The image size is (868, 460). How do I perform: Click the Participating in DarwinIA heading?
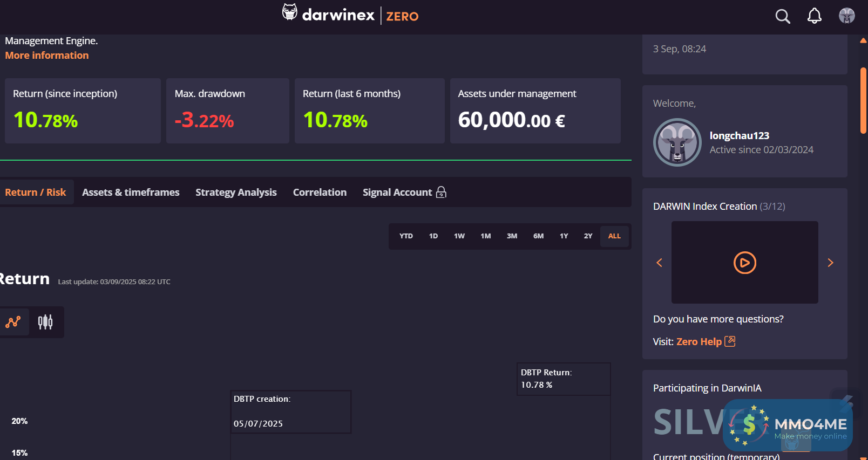[x=707, y=388]
